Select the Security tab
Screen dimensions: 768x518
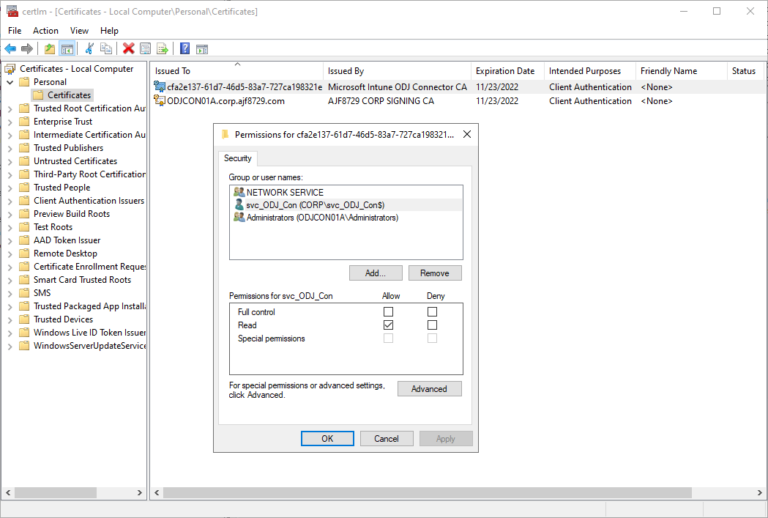click(x=238, y=158)
